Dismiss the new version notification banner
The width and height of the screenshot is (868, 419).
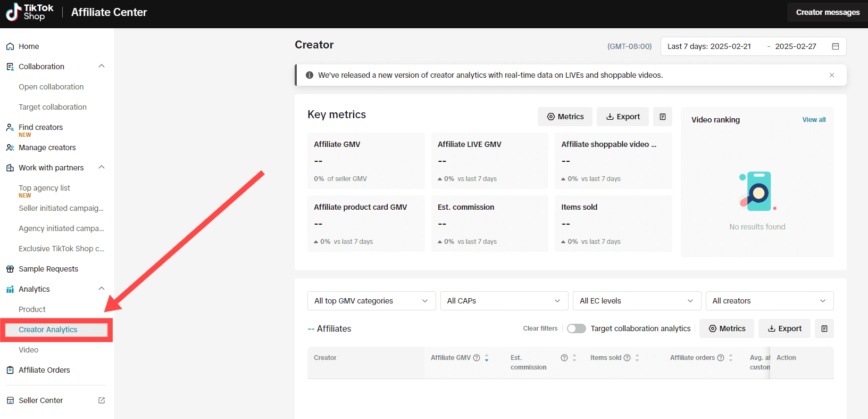831,75
